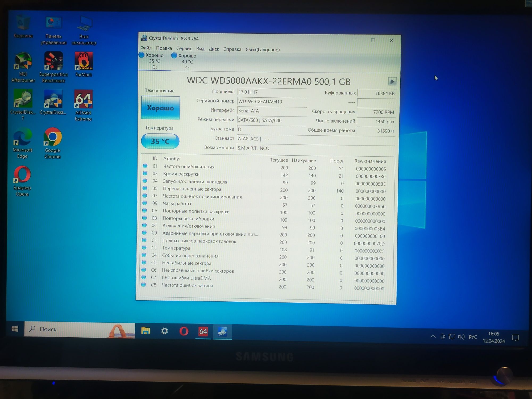The width and height of the screenshot is (532, 399).
Task: Click the Атрибут column header
Action: (x=172, y=159)
